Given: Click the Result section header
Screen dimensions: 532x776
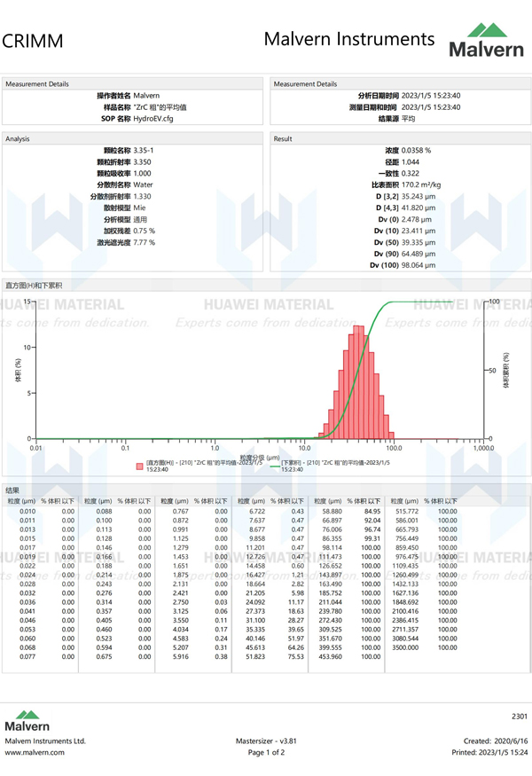Looking at the screenshot, I should [x=284, y=139].
